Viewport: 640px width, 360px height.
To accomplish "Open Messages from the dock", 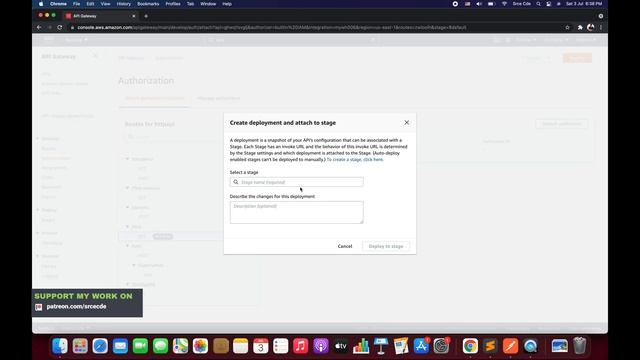I will (160, 346).
